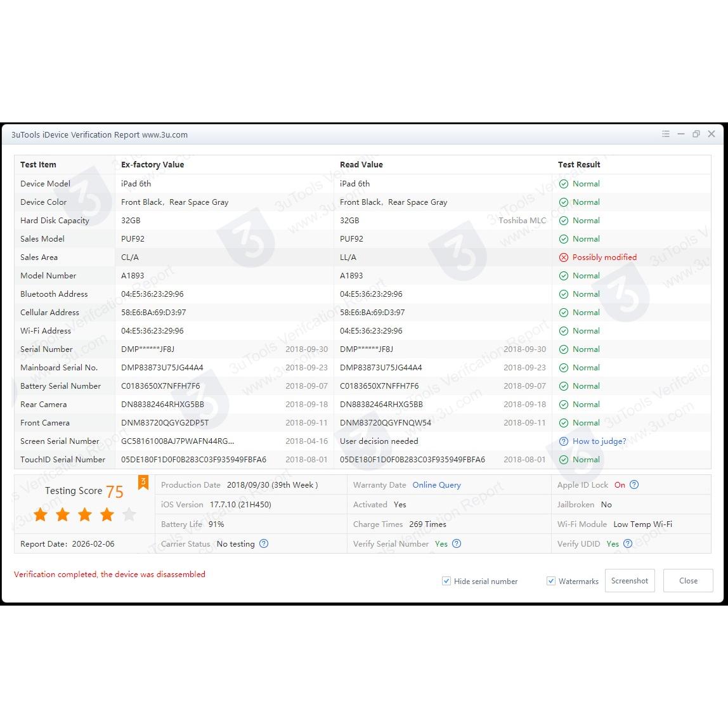Click the question icon next to Verify Serial Number
Image resolution: width=728 pixels, height=728 pixels.
[x=457, y=543]
